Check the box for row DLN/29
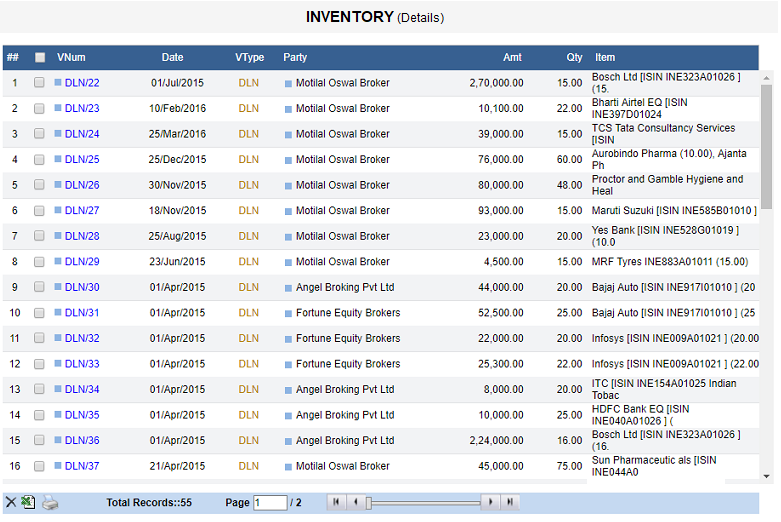This screenshot has height=522, width=781. (39, 261)
